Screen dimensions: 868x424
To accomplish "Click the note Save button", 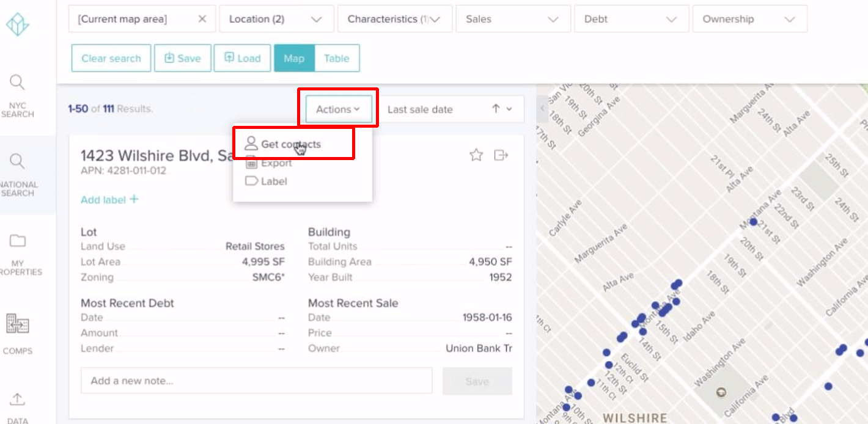I will (477, 381).
